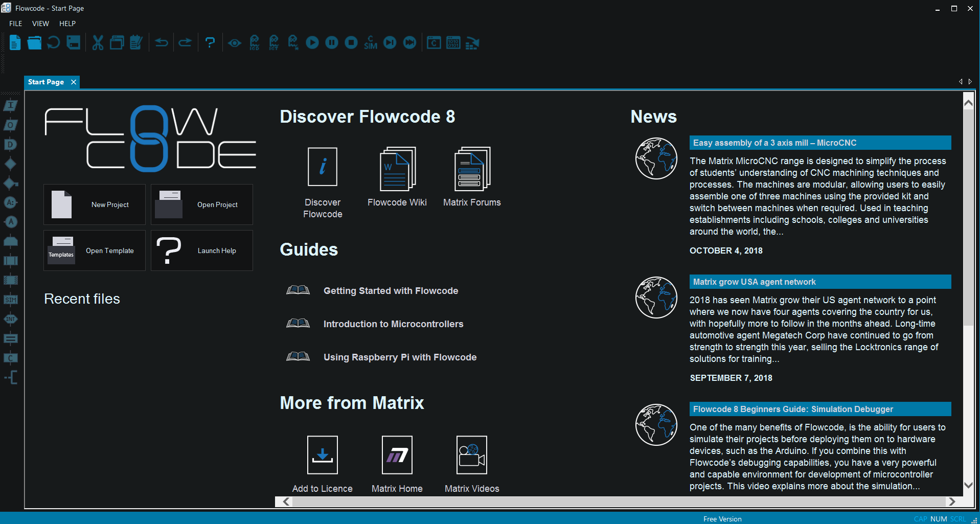Viewport: 980px width, 524px height.
Task: Open the Matrix Forums link
Action: pos(472,177)
